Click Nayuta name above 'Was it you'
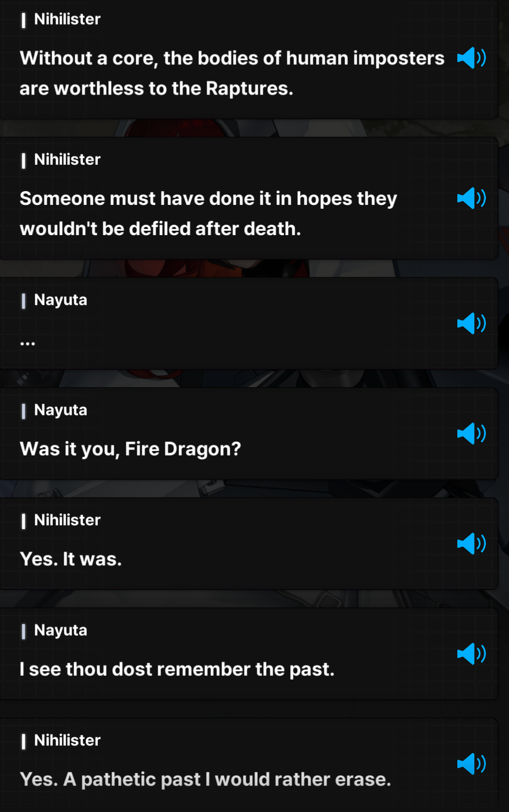This screenshot has width=509, height=812. point(60,410)
